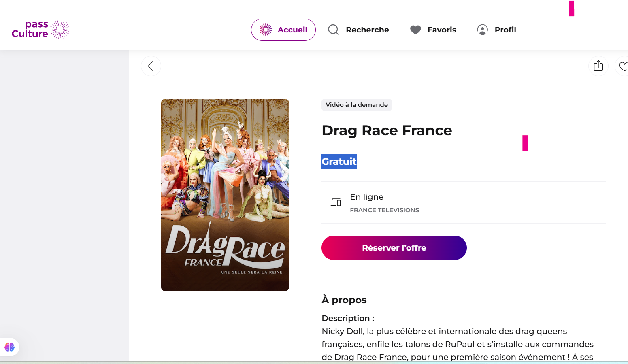Image resolution: width=628 pixels, height=364 pixels.
Task: Open the share offer icon
Action: click(598, 66)
